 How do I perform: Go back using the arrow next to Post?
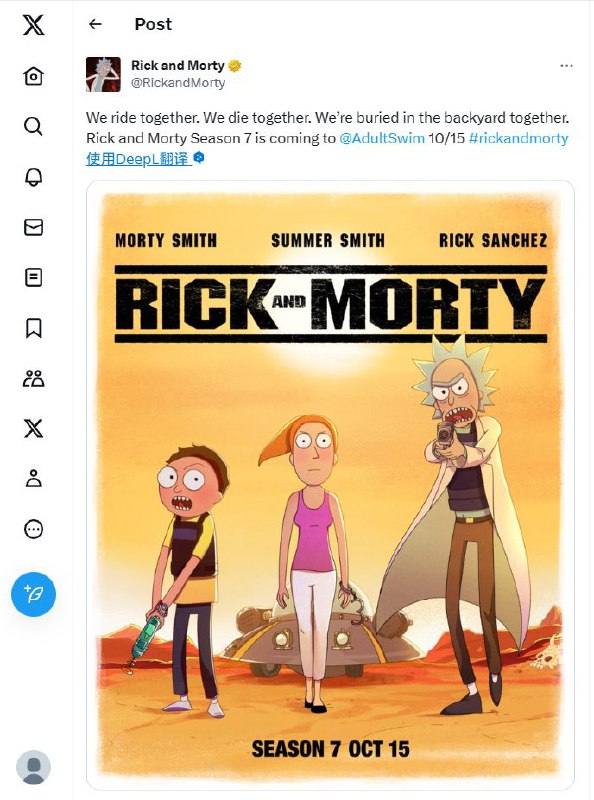(x=95, y=24)
